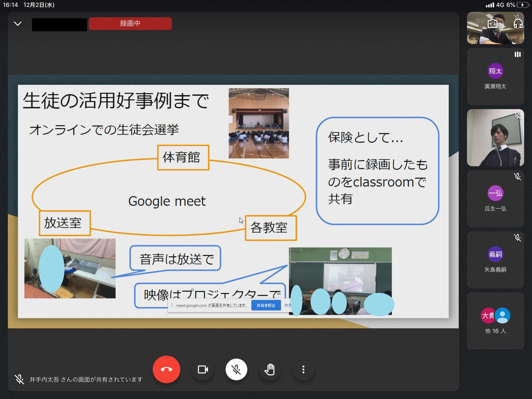Tap the 翔太 purple avatar
The width and height of the screenshot is (532, 399).
pos(495,71)
